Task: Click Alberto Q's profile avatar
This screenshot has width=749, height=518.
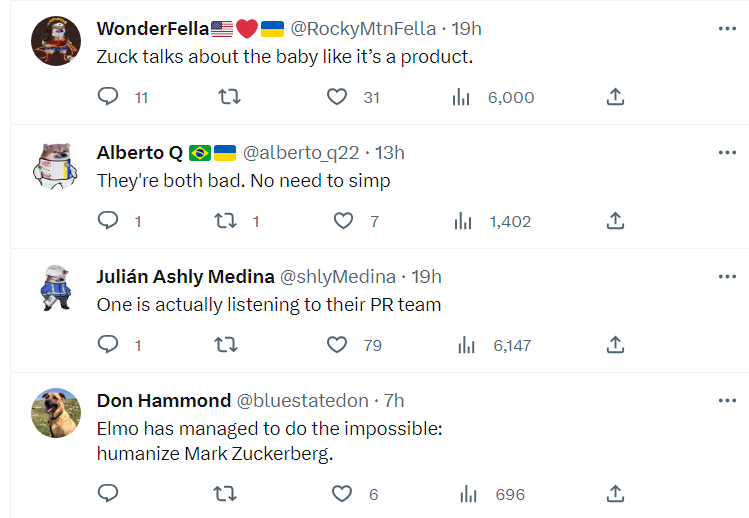Action: pyautogui.click(x=56, y=165)
